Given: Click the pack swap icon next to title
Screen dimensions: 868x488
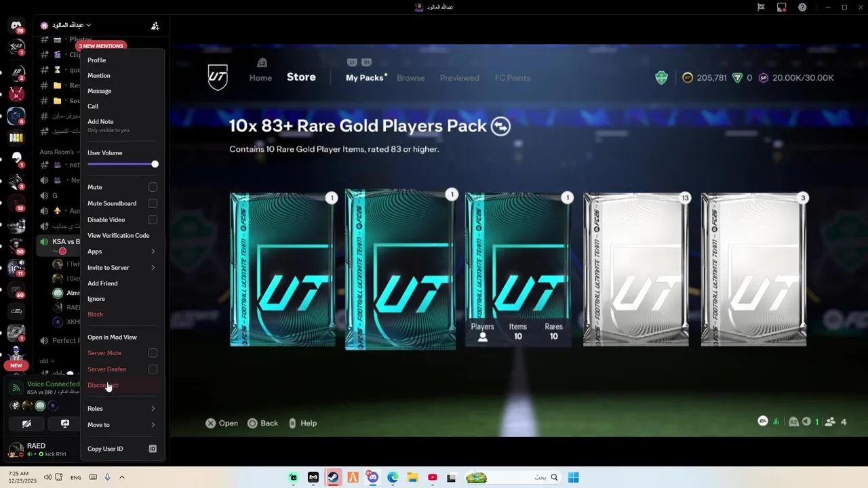Looking at the screenshot, I should tap(500, 126).
